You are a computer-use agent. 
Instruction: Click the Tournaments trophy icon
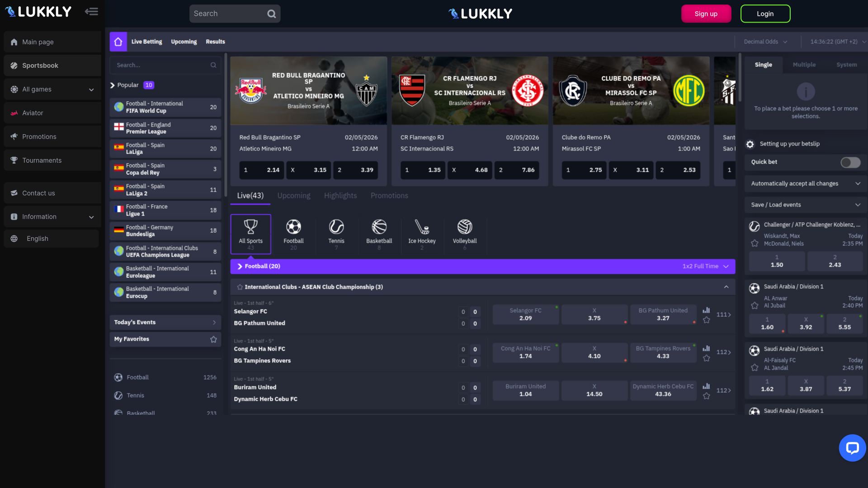(14, 160)
